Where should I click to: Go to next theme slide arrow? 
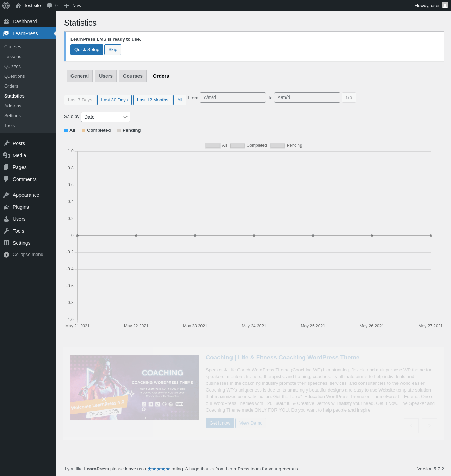[430, 426]
